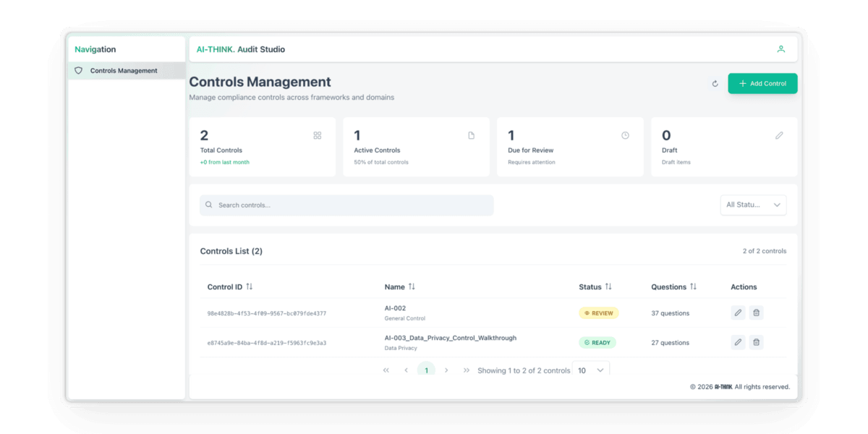Viewport: 868px width, 434px height.
Task: Click the pencil icon on Draft card
Action: point(779,135)
